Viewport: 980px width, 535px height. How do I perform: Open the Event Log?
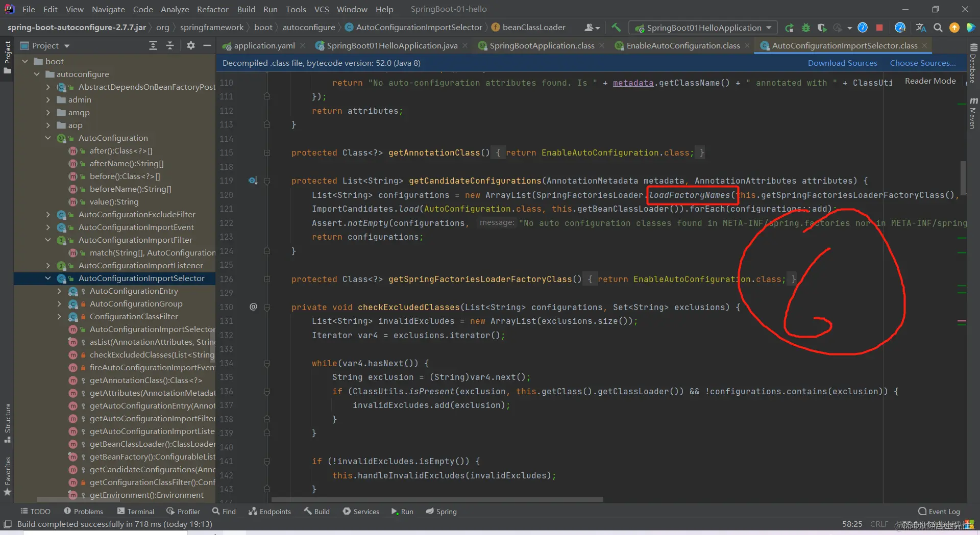tap(939, 511)
